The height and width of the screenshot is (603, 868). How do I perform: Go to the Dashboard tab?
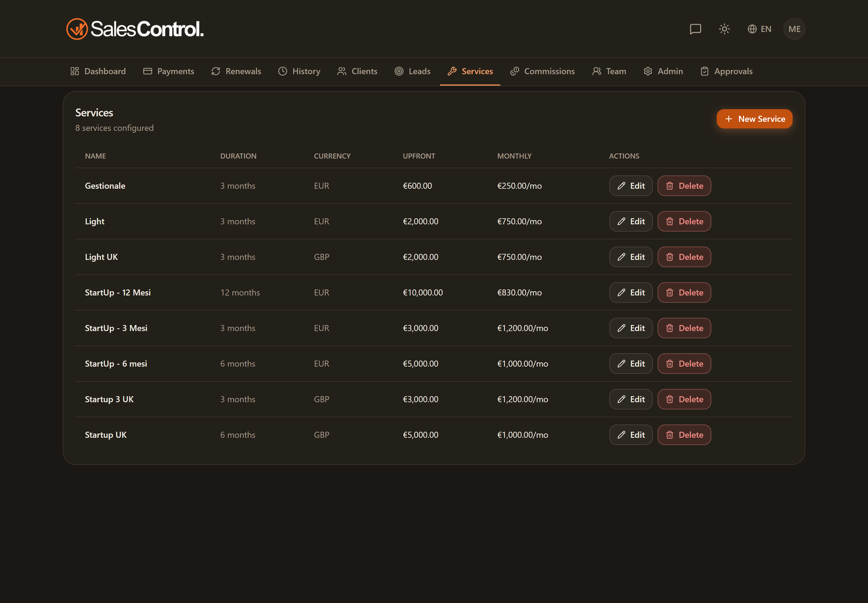[x=98, y=71]
